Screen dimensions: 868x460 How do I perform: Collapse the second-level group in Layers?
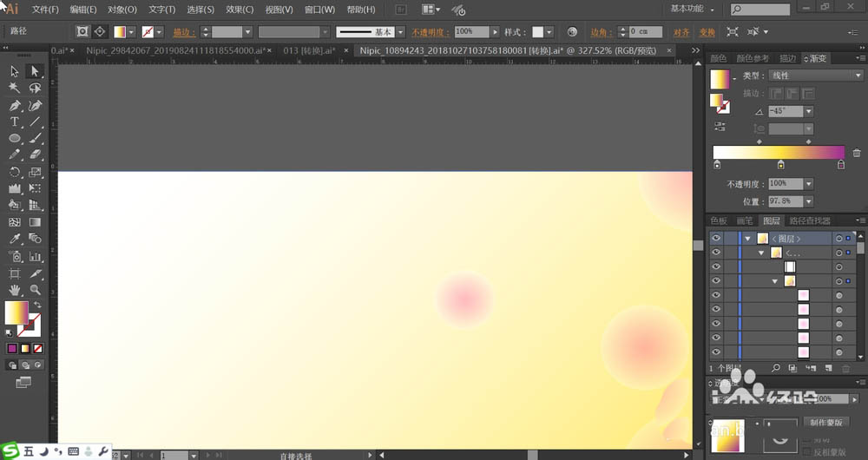761,253
